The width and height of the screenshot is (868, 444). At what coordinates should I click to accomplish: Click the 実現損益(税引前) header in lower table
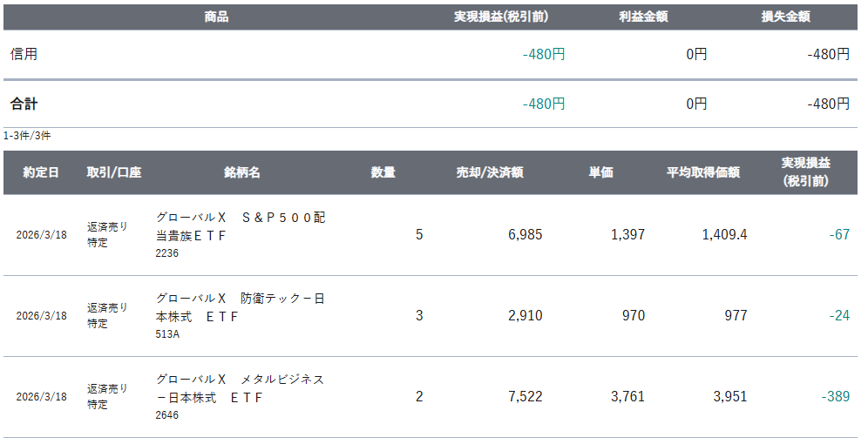[805, 172]
